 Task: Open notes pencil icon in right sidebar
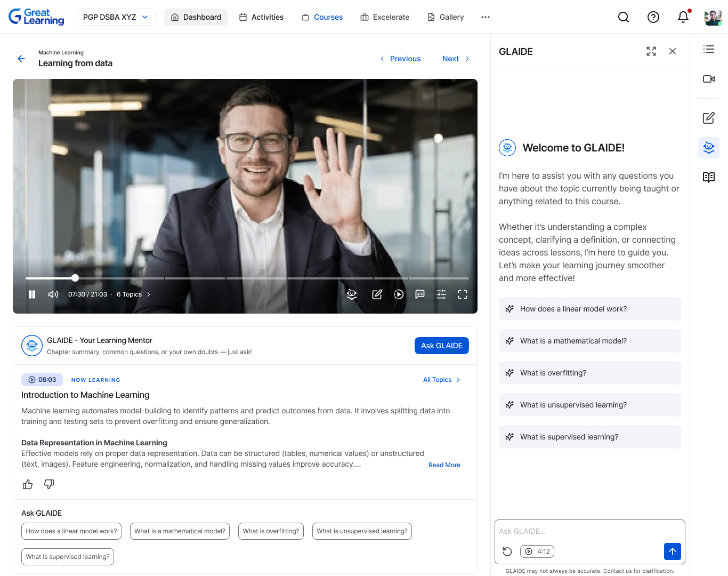point(708,118)
